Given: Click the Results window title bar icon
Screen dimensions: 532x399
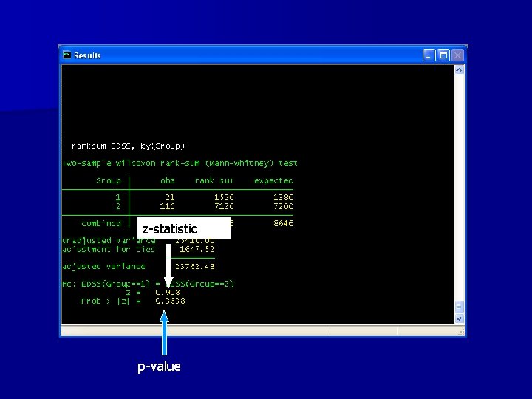Looking at the screenshot, I should tap(67, 55).
